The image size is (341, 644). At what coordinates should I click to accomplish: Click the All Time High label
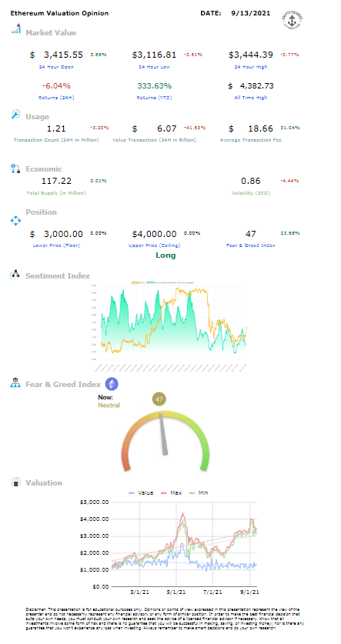(250, 98)
